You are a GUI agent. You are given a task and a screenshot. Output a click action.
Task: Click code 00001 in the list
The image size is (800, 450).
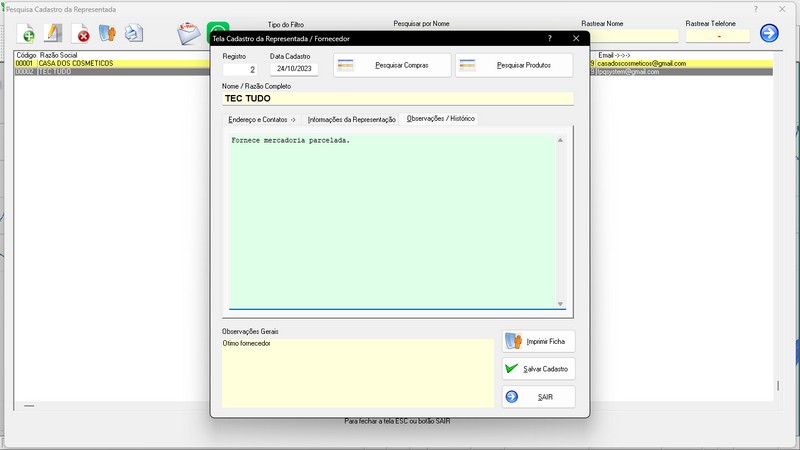click(24, 63)
